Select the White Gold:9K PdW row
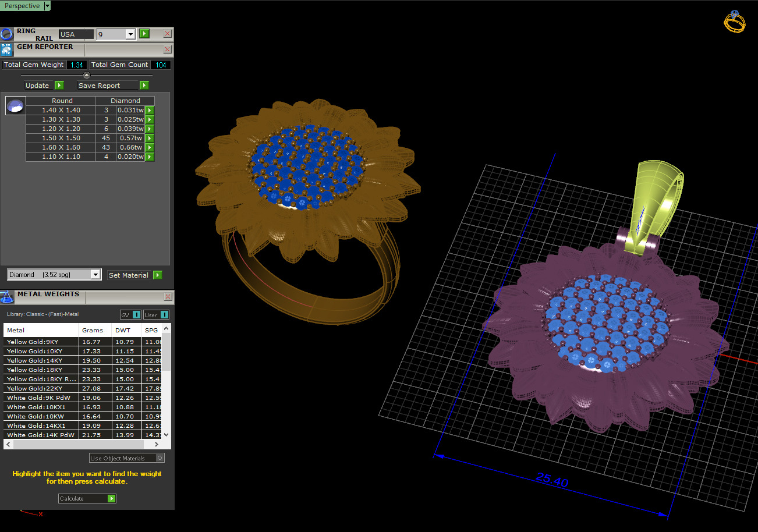Screen dimensions: 758x532 click(x=83, y=398)
